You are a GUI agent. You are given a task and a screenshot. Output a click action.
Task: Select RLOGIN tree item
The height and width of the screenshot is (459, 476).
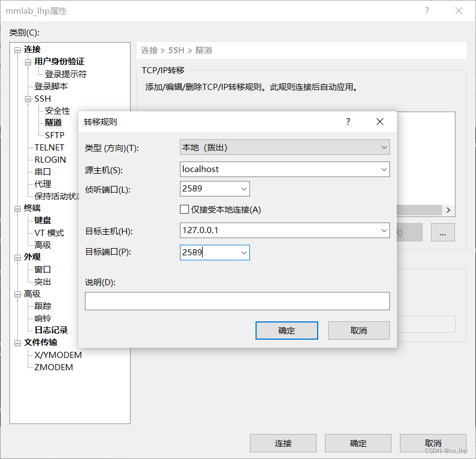pyautogui.click(x=50, y=160)
